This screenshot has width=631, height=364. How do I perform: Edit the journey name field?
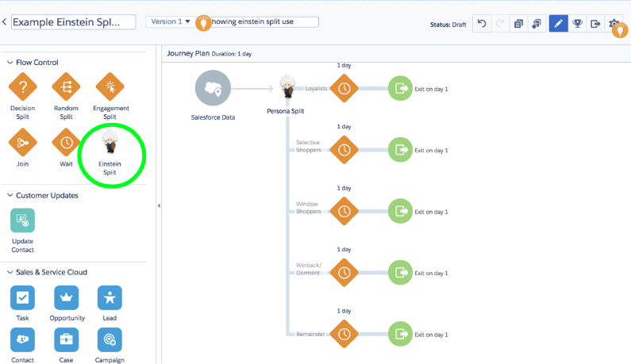(73, 22)
